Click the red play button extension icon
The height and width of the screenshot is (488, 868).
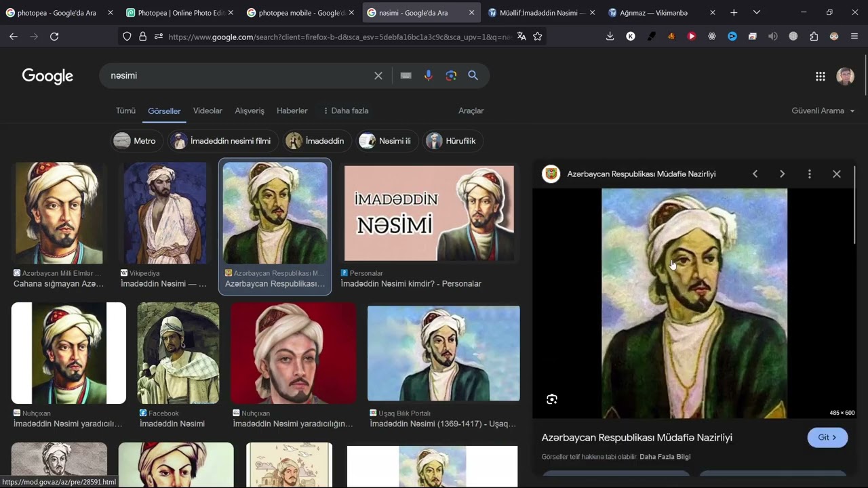click(692, 37)
